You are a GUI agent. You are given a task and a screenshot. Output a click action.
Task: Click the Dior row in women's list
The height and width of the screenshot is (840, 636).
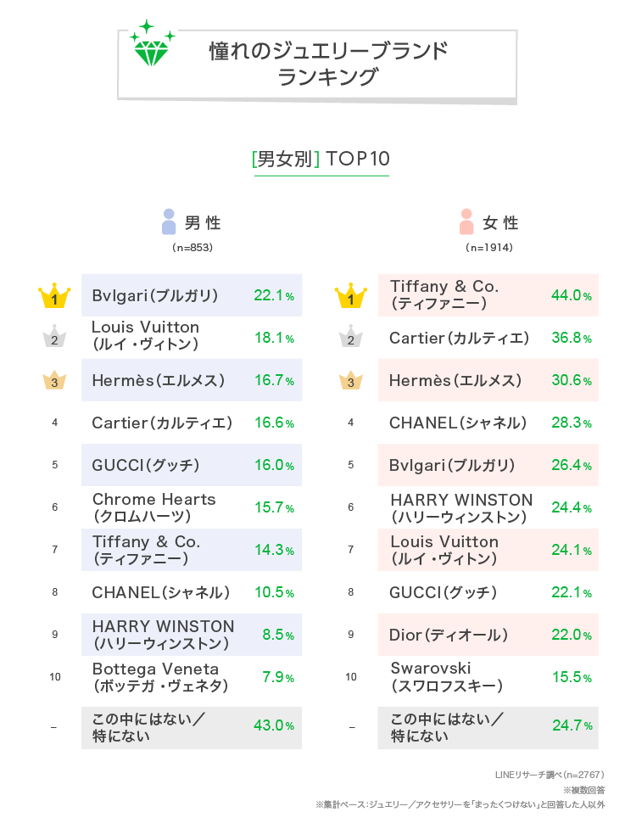tap(488, 635)
